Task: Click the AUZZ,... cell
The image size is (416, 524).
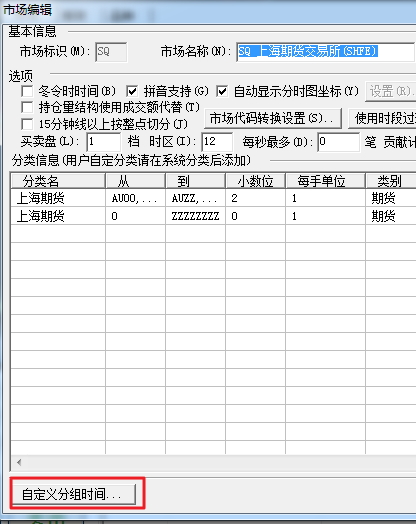Action: tap(195, 199)
